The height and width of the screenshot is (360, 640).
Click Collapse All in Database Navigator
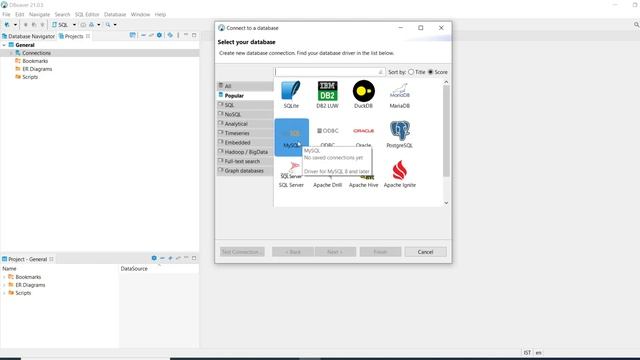point(143,36)
